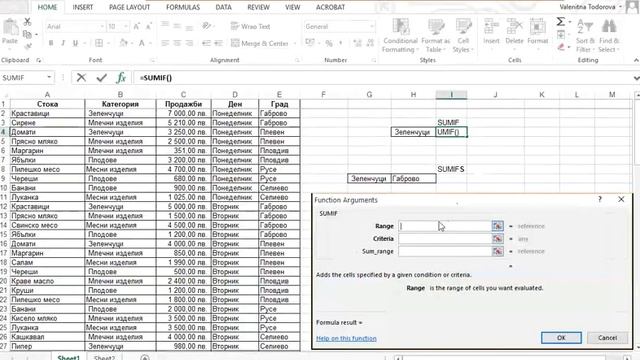This screenshot has width=640, height=360.
Task: Click the Accounting Number Format icon
Action: (310, 42)
